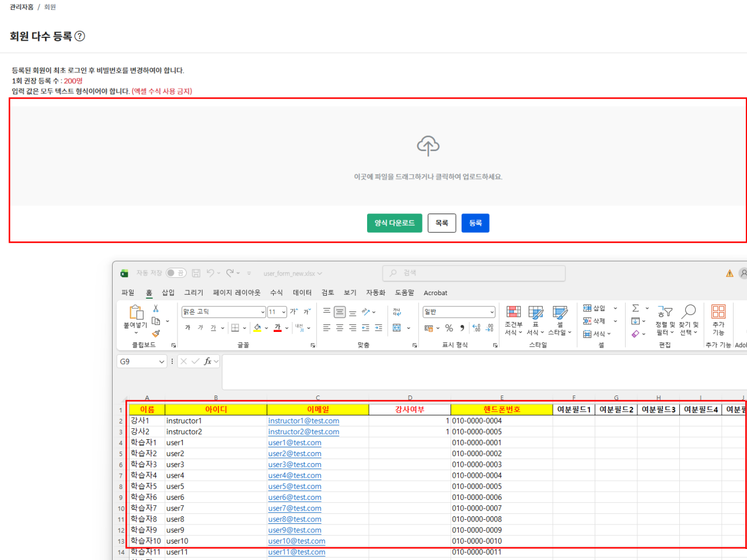The image size is (747, 560).
Task: Toggle the top vertical align button
Action: point(327,311)
